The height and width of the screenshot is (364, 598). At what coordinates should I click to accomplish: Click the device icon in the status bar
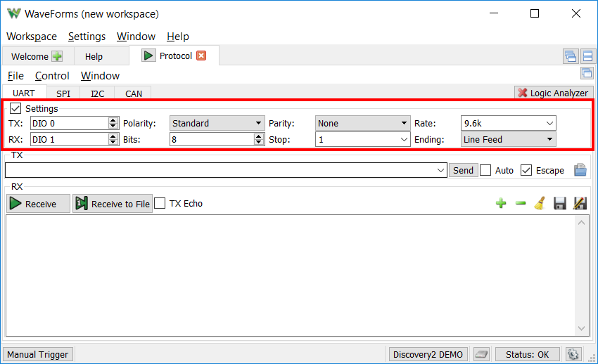click(481, 354)
